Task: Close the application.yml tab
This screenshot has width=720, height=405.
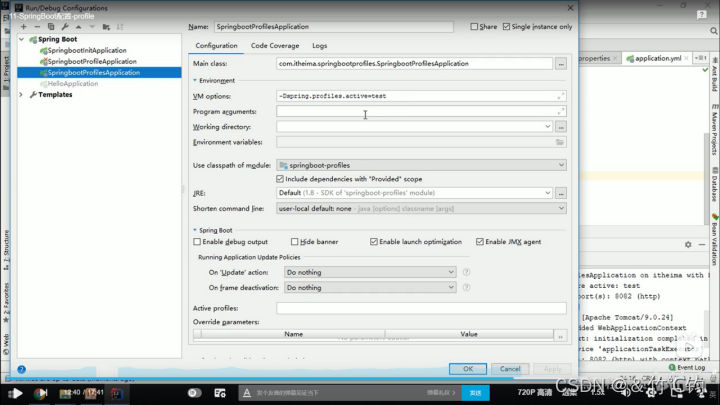Action: coord(686,58)
